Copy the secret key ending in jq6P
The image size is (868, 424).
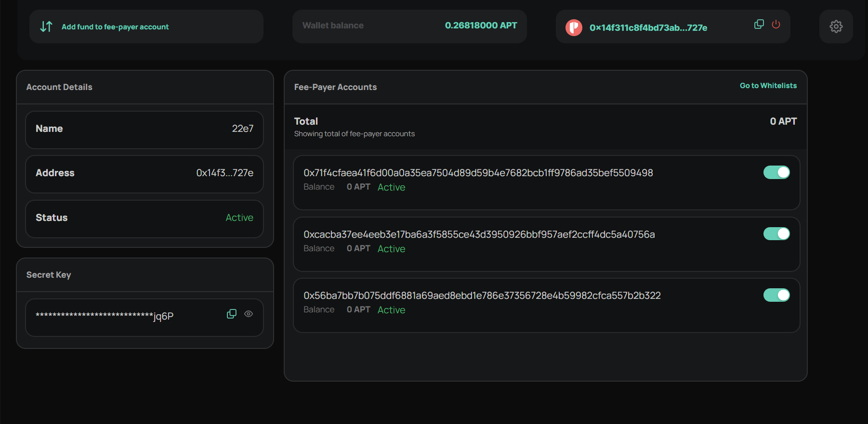click(x=232, y=314)
